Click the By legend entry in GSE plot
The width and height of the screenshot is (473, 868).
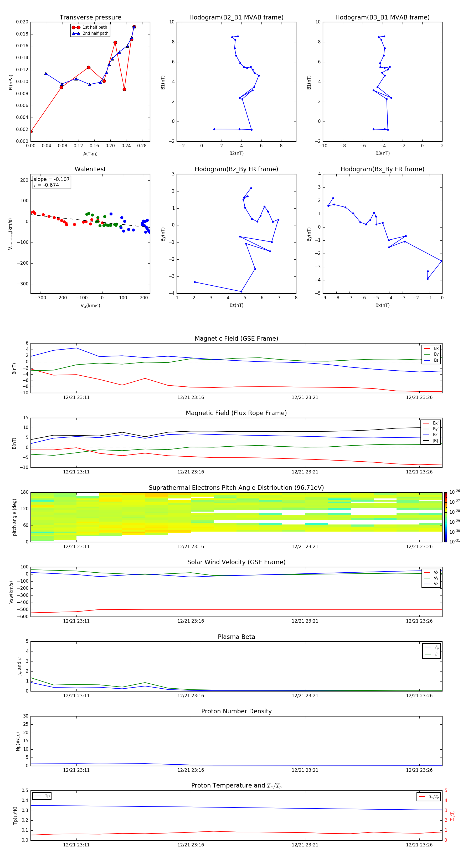coord(431,354)
